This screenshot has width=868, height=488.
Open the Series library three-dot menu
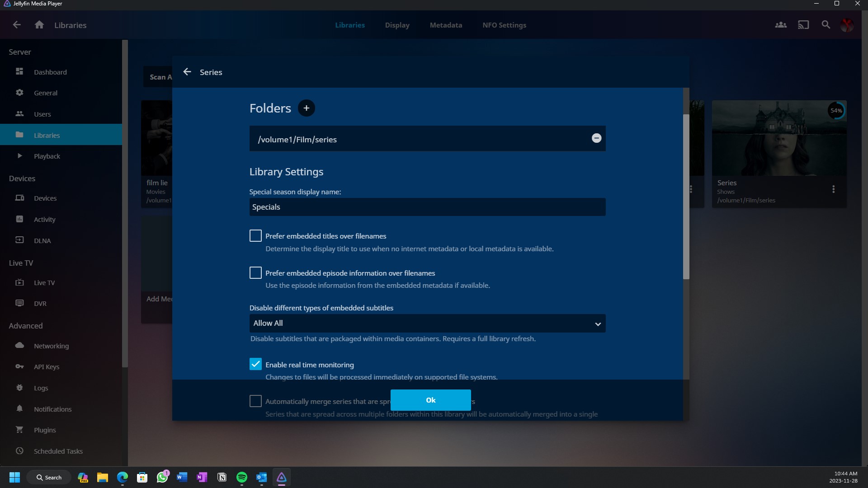[x=833, y=189]
